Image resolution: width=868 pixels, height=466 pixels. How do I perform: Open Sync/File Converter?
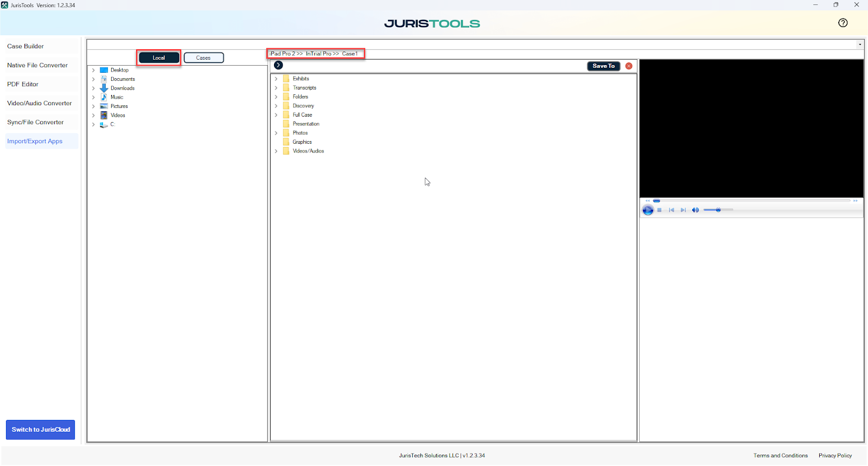pyautogui.click(x=42, y=122)
